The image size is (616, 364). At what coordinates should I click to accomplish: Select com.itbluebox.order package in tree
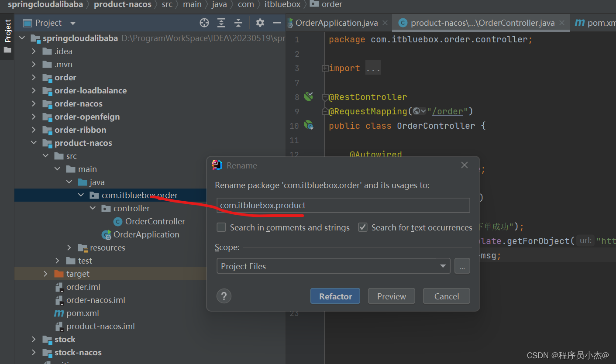coord(140,195)
